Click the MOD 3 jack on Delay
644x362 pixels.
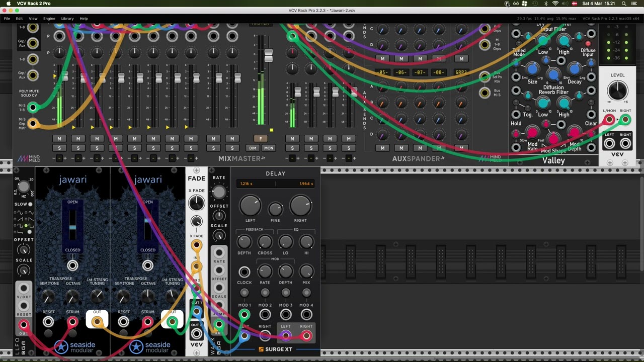pos(285,315)
